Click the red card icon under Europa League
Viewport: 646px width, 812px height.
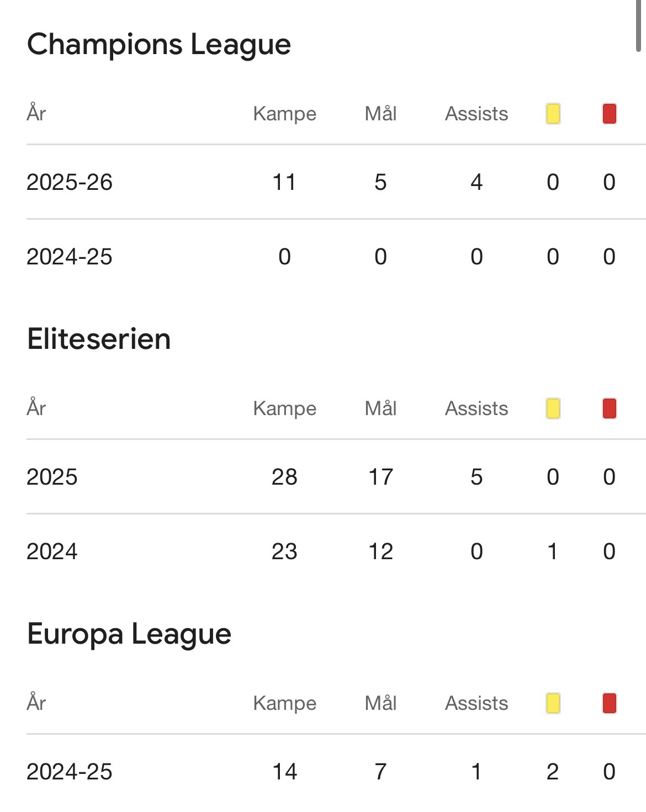coord(609,703)
